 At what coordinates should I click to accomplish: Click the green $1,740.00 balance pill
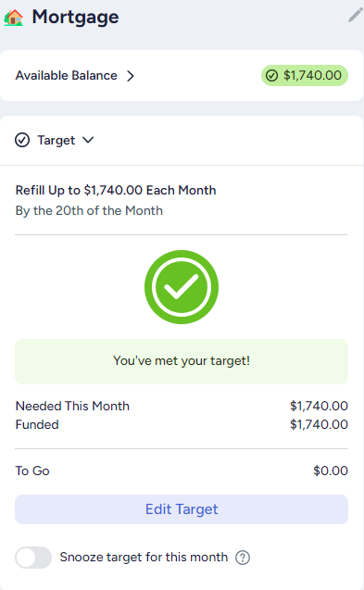[305, 76]
